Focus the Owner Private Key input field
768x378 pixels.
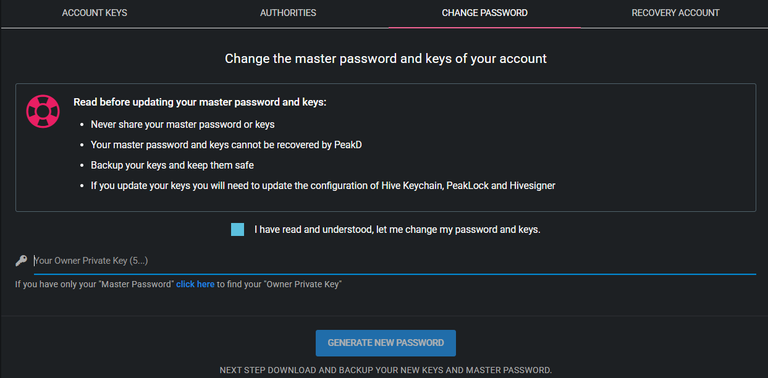click(394, 261)
